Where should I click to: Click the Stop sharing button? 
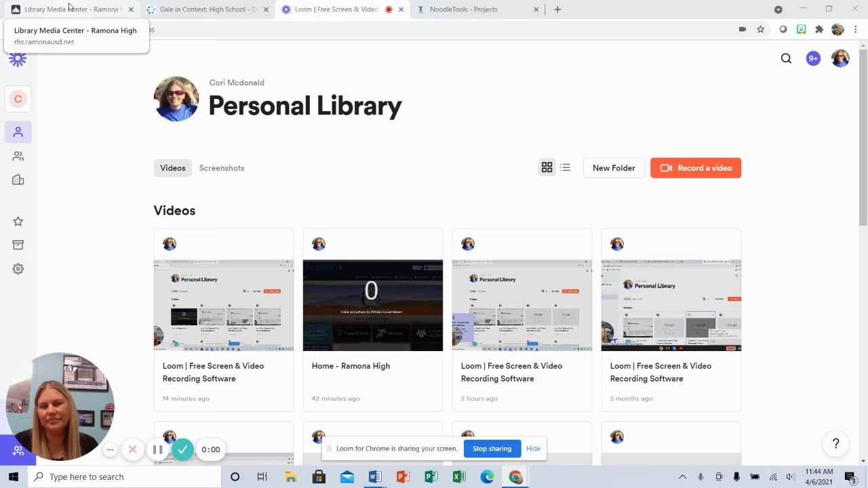click(x=492, y=449)
